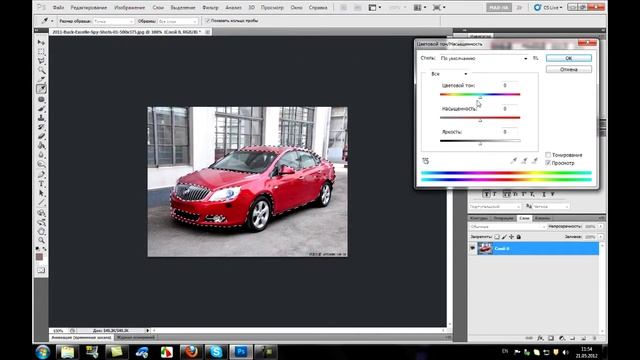
Task: Click the foreground color swatch
Action: (x=40, y=257)
